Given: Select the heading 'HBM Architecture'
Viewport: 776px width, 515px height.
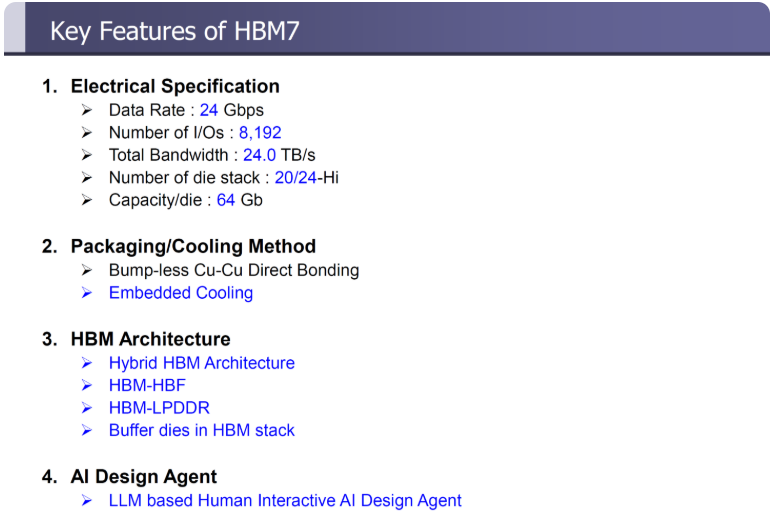Looking at the screenshot, I should (150, 339).
